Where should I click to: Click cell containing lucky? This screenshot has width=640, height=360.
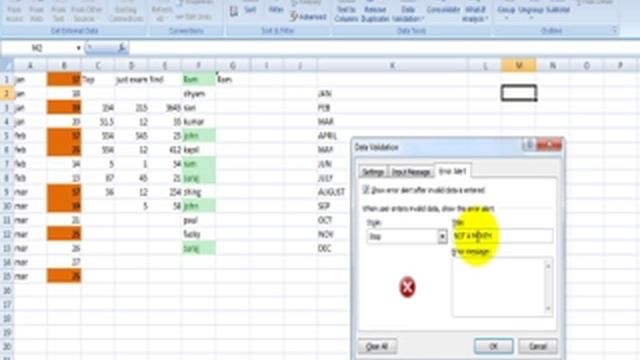[x=199, y=234]
